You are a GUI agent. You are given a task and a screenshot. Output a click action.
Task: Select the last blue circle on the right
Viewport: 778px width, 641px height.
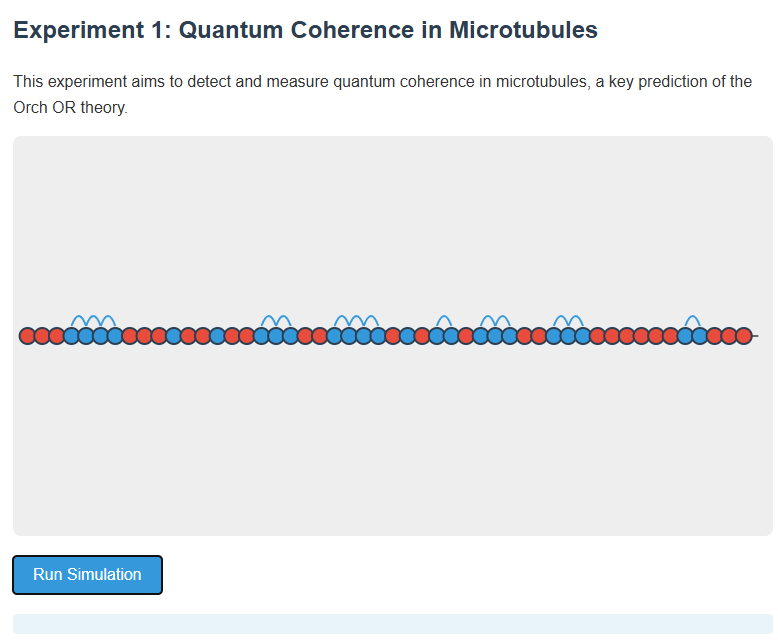click(699, 336)
